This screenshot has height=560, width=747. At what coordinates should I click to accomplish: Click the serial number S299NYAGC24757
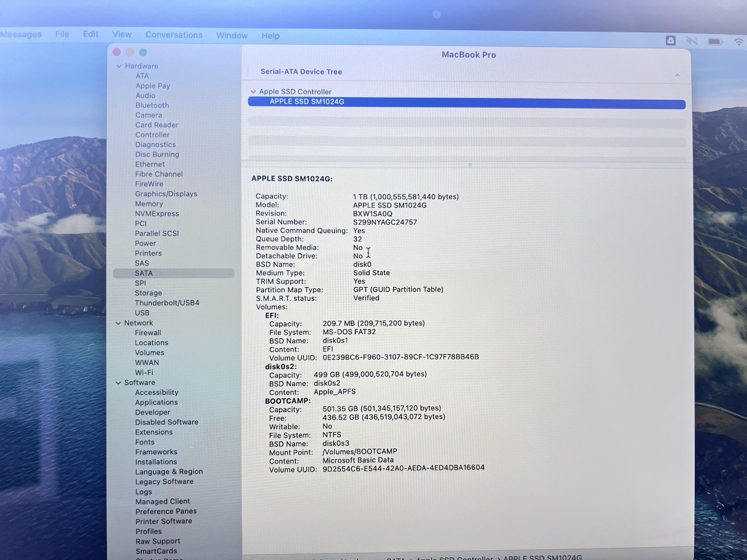(x=385, y=222)
